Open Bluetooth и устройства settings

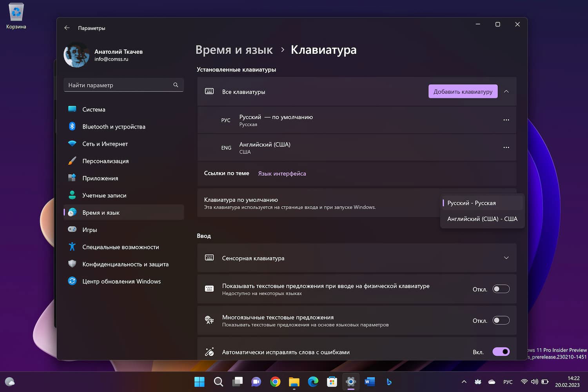(123, 127)
